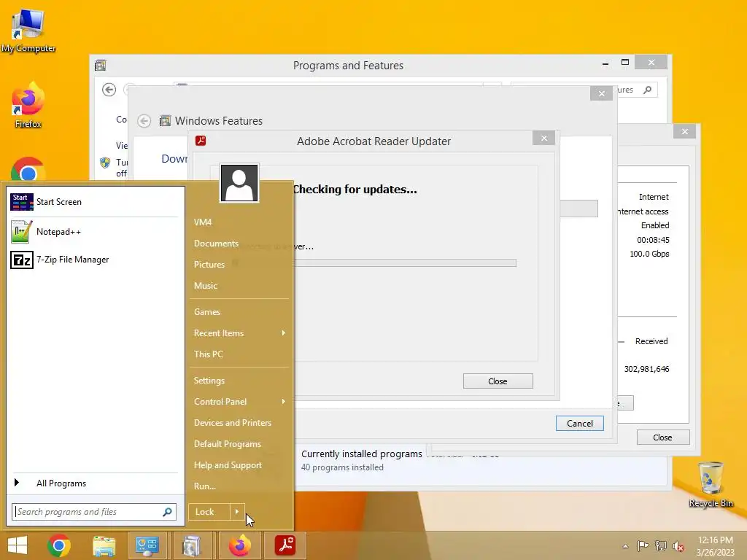This screenshot has width=747, height=560.
Task: Open Games from the Start menu
Action: pyautogui.click(x=206, y=312)
